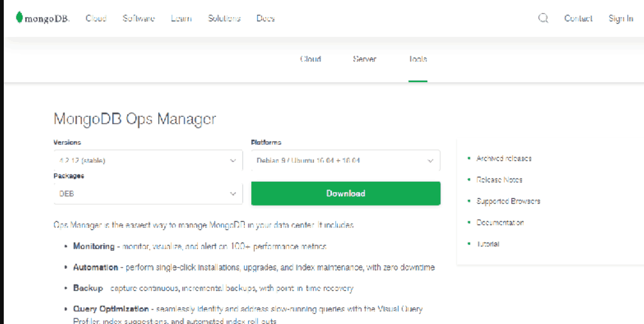Screen dimensions: 644x324
Task: Switch to the Server download tab
Action: [365, 59]
